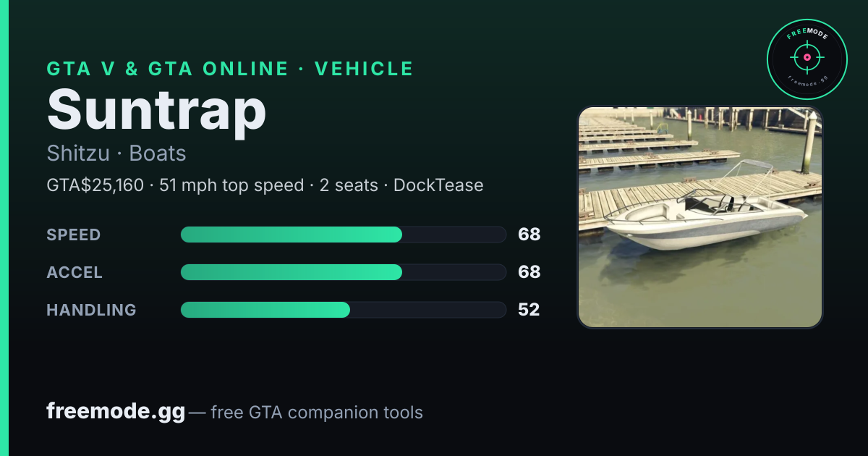Click the handling value 52
The image size is (868, 456).
(529, 310)
